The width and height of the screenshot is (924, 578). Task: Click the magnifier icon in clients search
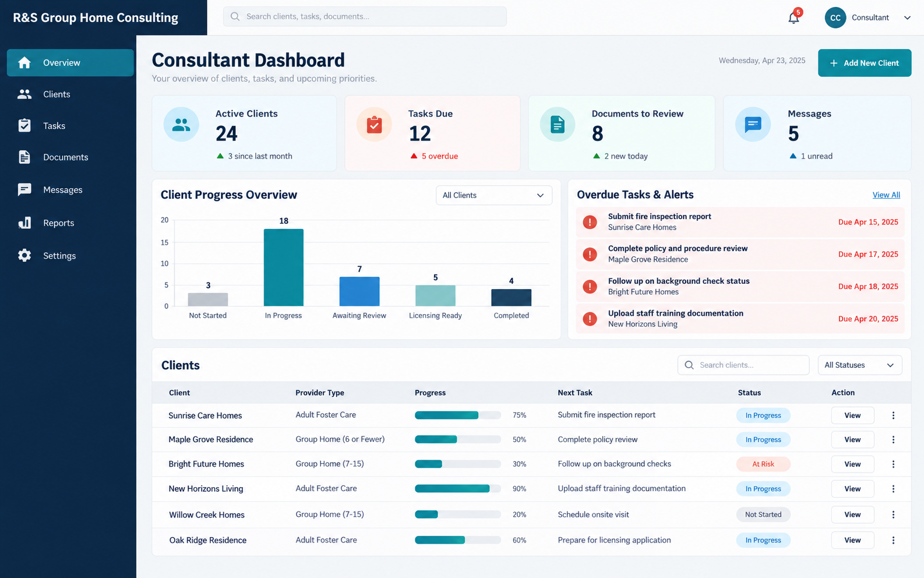pyautogui.click(x=689, y=365)
